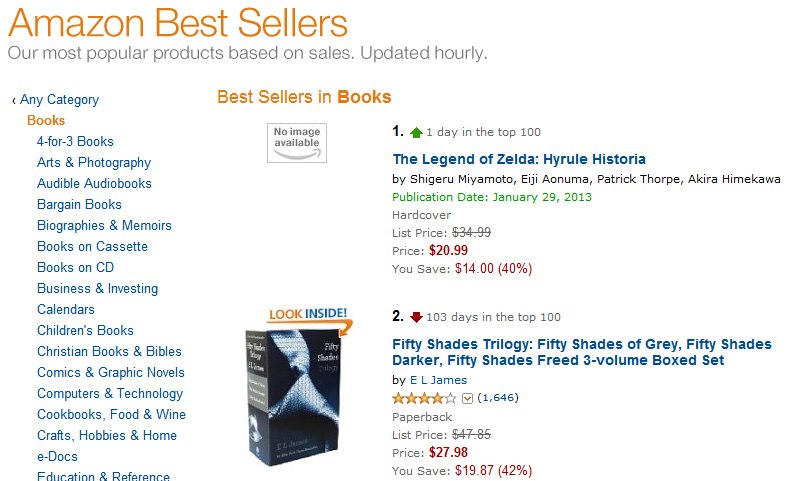Select Arts & Photography category
The image size is (800, 481).
coord(94,162)
